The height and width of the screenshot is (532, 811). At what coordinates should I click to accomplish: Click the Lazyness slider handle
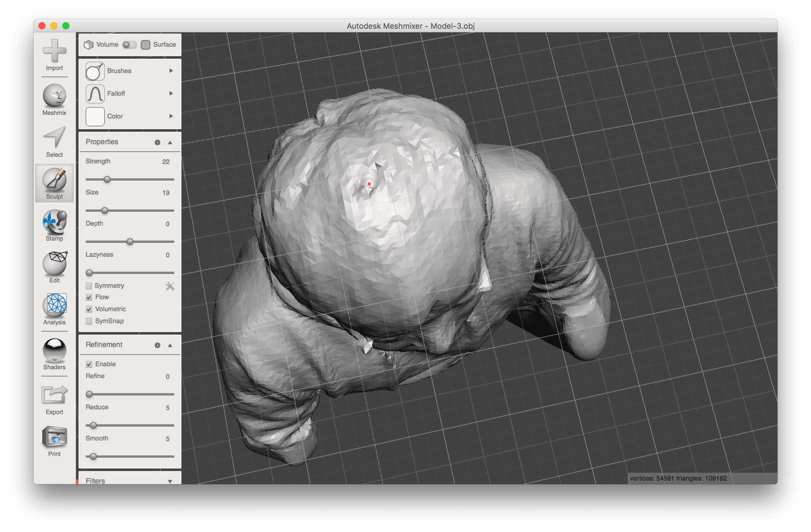point(89,273)
